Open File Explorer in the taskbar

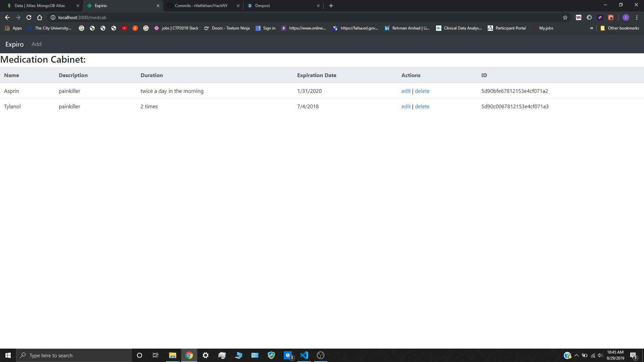tap(172, 355)
